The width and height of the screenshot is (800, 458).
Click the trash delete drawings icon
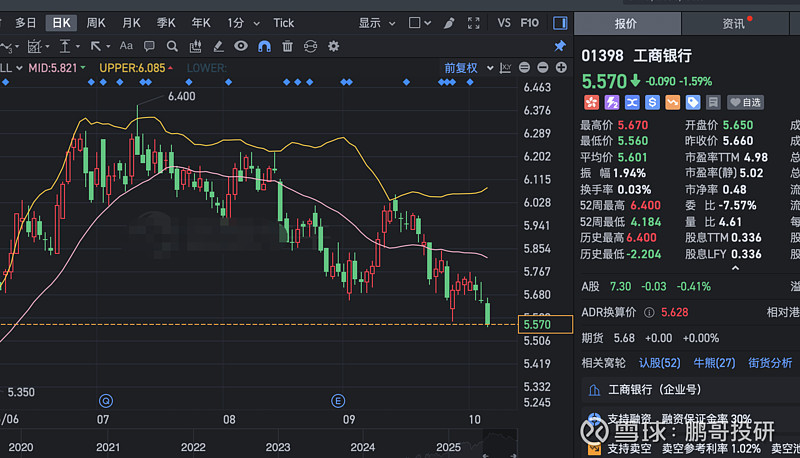click(x=288, y=46)
